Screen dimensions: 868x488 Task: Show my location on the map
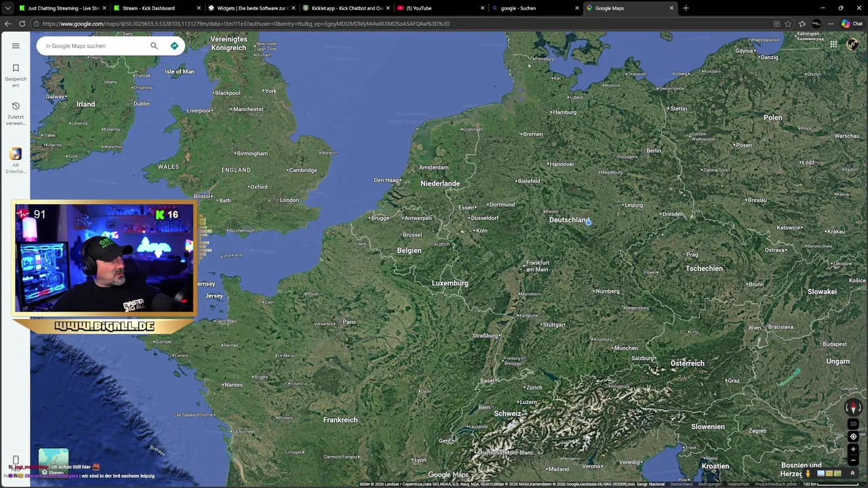tap(853, 436)
